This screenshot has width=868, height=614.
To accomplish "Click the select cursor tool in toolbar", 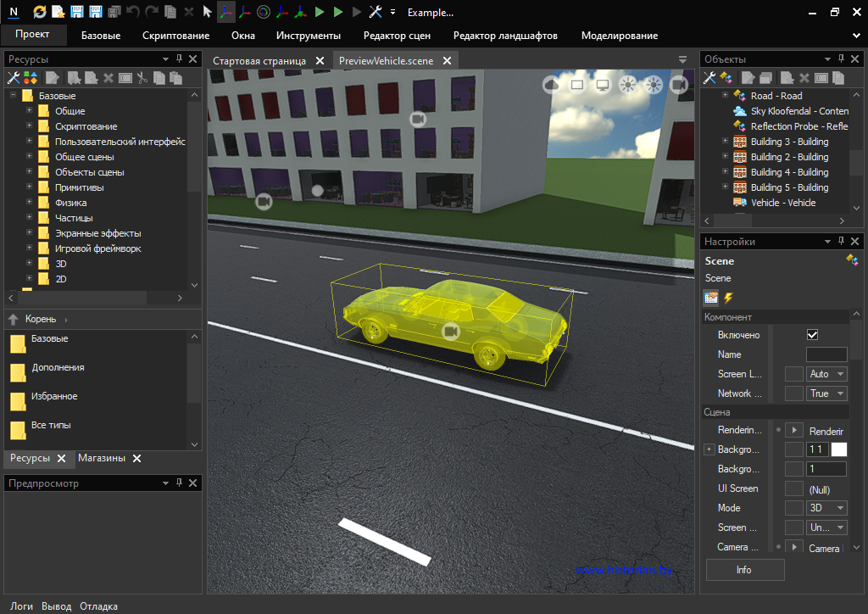I will point(207,12).
